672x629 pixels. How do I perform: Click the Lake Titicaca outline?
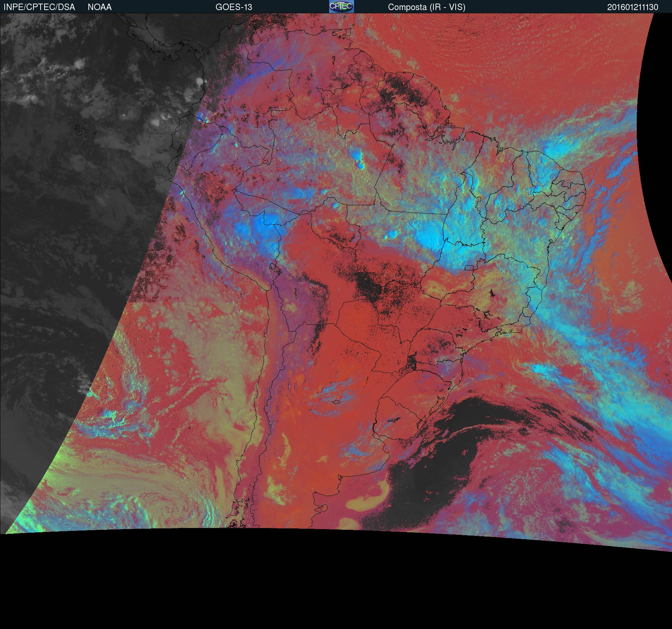[275, 268]
